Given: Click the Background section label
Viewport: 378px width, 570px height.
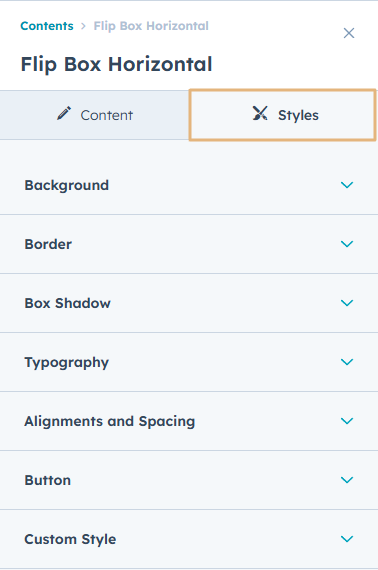Looking at the screenshot, I should (x=67, y=185).
